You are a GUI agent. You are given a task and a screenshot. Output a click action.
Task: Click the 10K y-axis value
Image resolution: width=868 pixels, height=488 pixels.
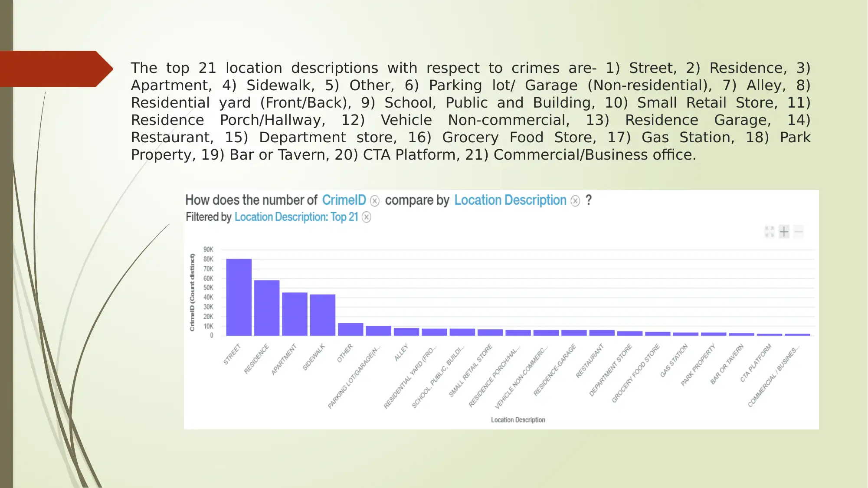tap(208, 326)
